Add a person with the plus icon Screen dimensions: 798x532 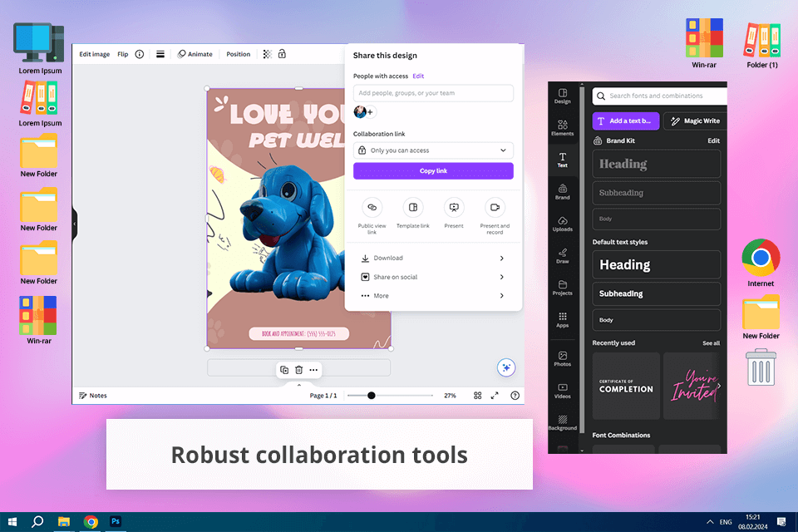click(370, 112)
